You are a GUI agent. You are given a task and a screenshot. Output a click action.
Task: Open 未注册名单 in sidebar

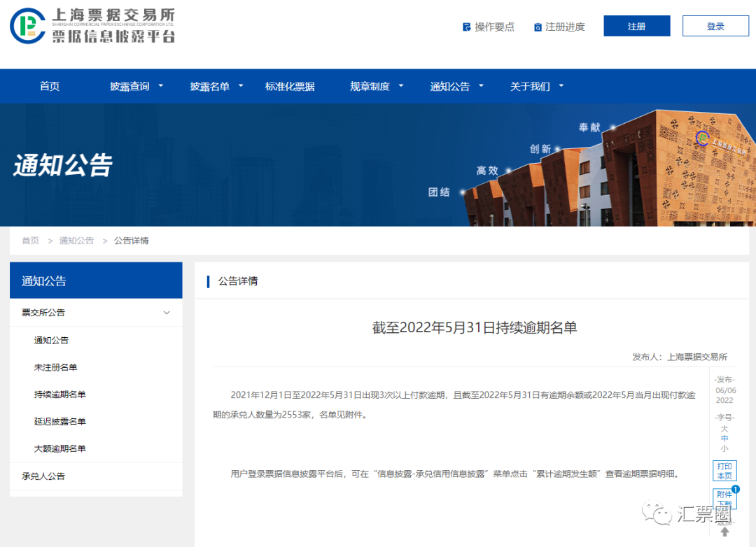point(55,367)
